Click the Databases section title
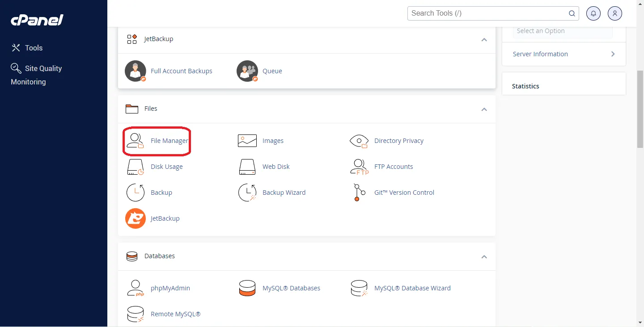This screenshot has width=644, height=327. (x=160, y=256)
